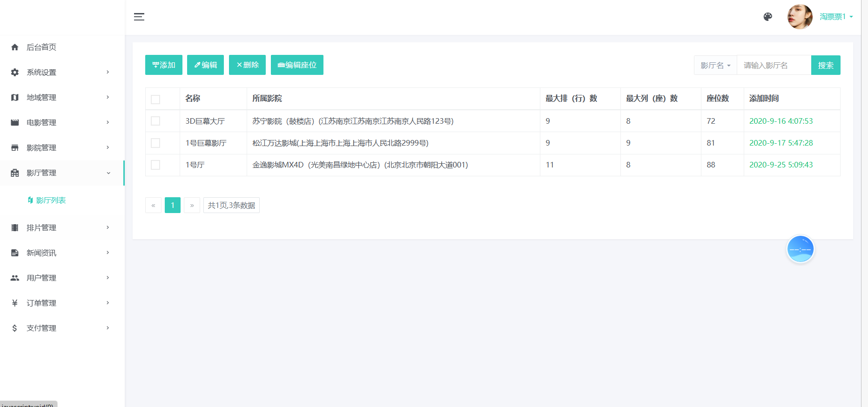The image size is (868, 407).
Task: Open the theme color palette icon
Action: pyautogui.click(x=768, y=17)
